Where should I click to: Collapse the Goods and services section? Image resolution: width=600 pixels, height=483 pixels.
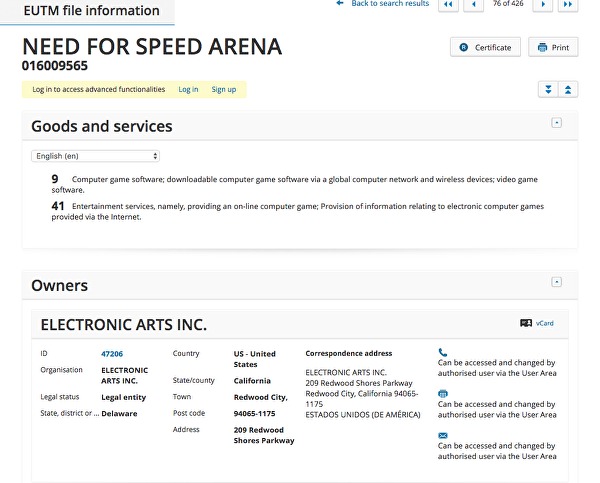(x=557, y=123)
